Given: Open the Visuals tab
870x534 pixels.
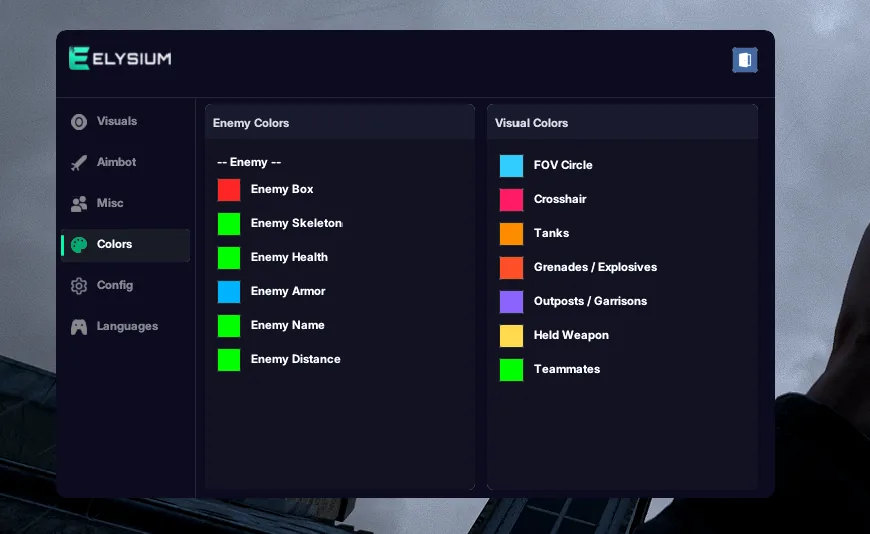Looking at the screenshot, I should pos(125,122).
